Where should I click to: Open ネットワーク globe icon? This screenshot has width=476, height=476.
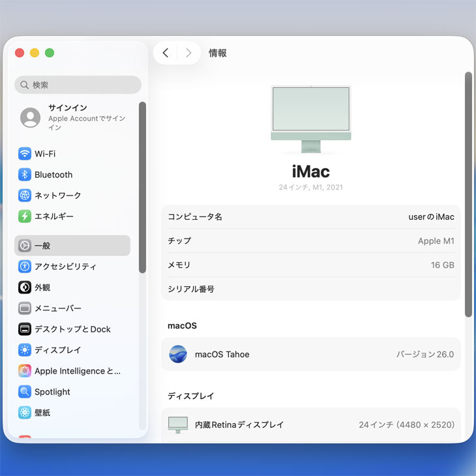coord(25,196)
